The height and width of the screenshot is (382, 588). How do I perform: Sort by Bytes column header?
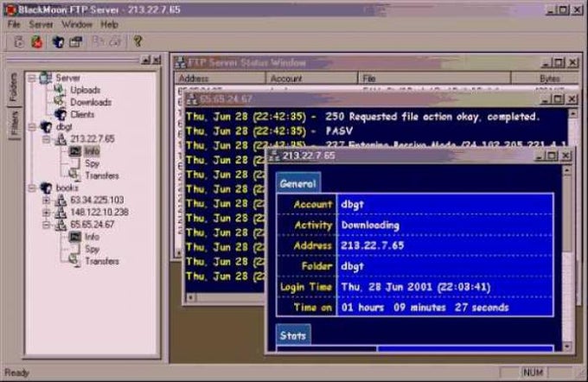(x=545, y=79)
